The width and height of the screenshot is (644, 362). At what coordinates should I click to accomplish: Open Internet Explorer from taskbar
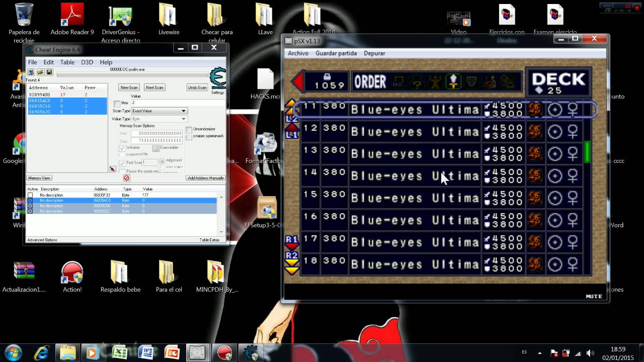pyautogui.click(x=42, y=352)
